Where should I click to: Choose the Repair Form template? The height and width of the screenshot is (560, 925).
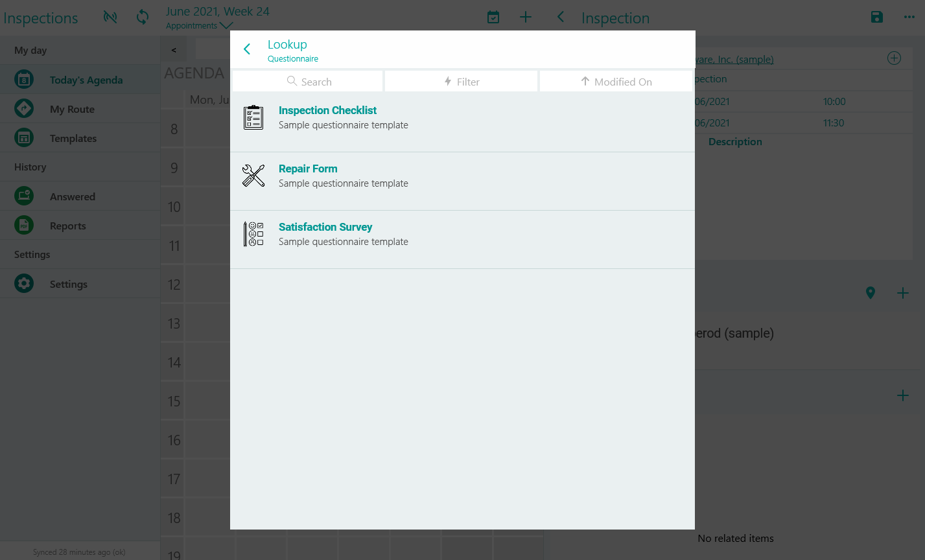[x=308, y=169]
